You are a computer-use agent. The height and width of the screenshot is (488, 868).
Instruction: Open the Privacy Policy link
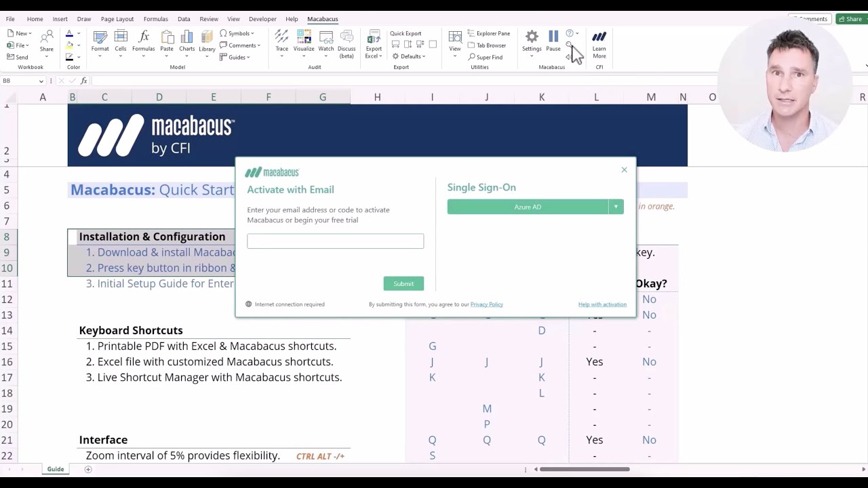(486, 304)
